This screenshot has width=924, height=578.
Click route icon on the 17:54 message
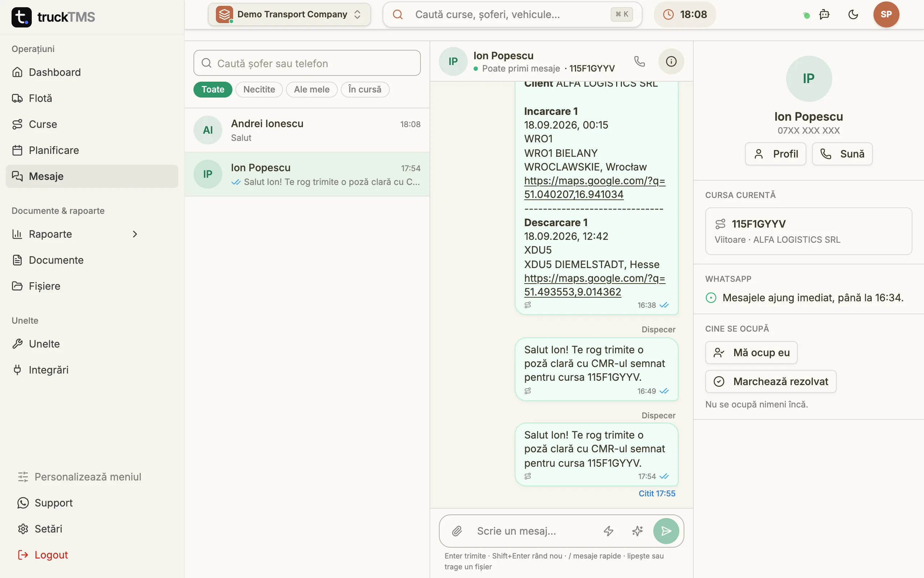tap(528, 476)
